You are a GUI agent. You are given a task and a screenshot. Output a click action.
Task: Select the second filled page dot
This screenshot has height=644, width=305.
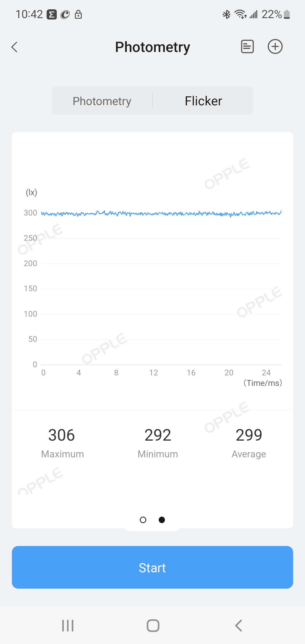tap(162, 520)
